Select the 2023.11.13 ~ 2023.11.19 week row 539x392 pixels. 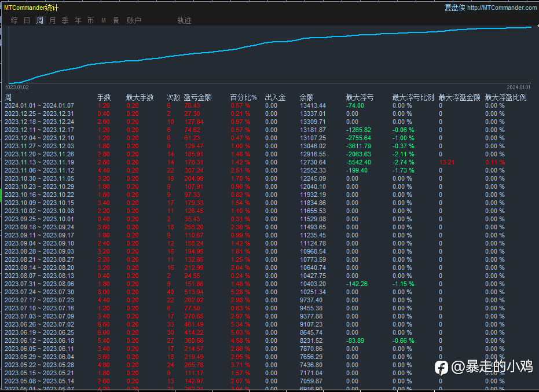pos(39,162)
